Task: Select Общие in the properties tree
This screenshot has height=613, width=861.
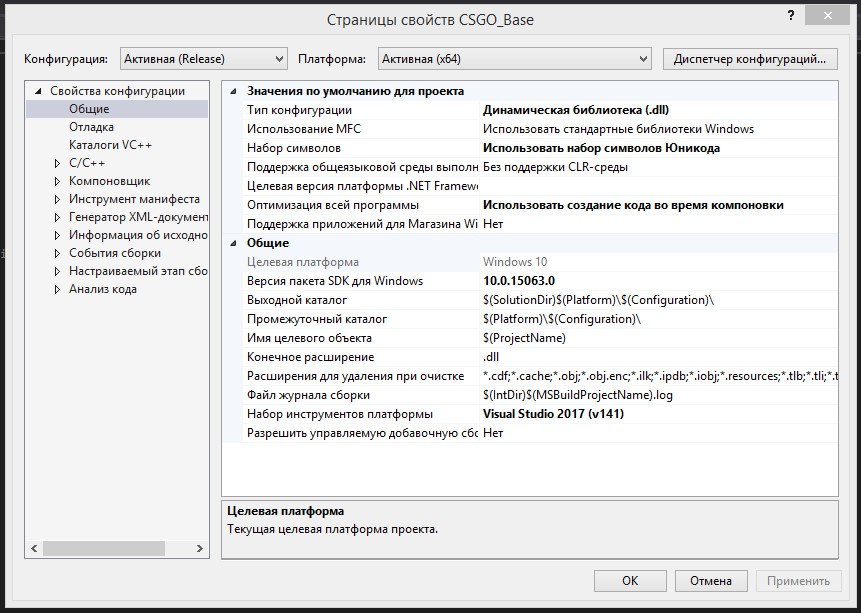Action: [x=89, y=109]
